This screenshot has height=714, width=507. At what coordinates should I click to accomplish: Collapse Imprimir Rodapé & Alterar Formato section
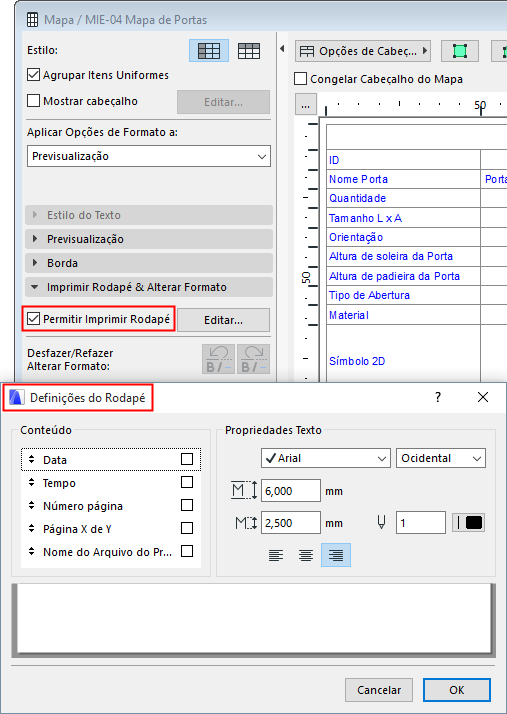pos(149,287)
